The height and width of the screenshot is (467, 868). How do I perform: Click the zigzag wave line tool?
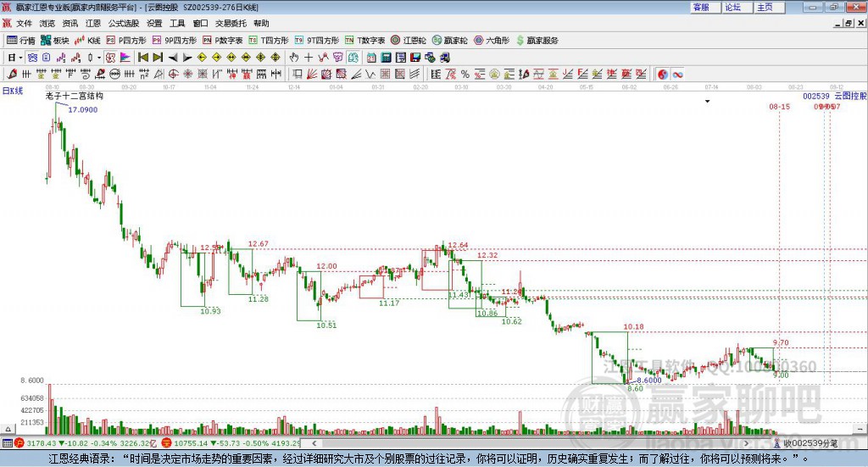(370, 74)
